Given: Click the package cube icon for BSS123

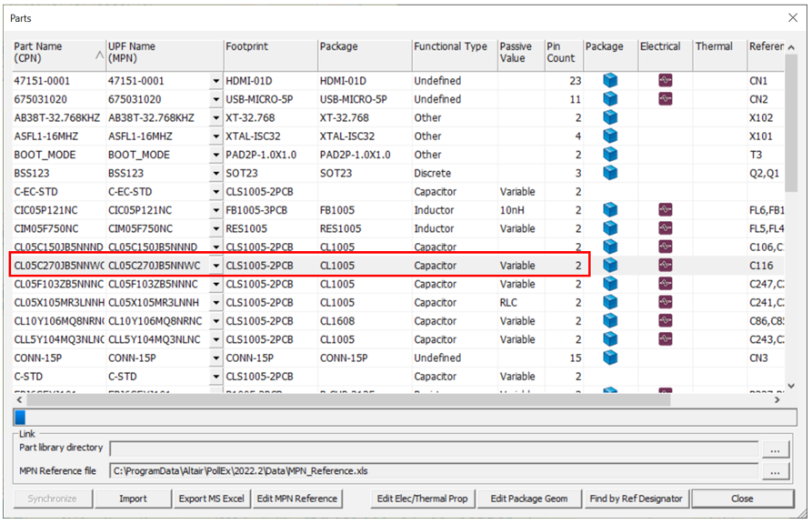Looking at the screenshot, I should point(610,173).
